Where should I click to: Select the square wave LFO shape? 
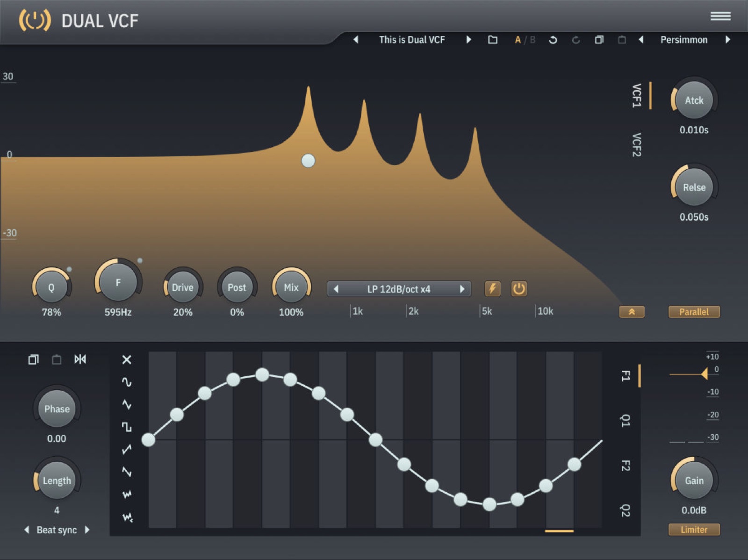tap(127, 427)
